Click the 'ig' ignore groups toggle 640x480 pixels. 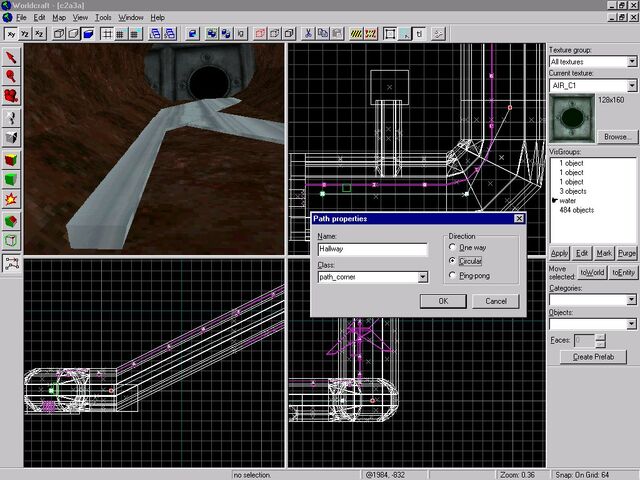coord(241,34)
